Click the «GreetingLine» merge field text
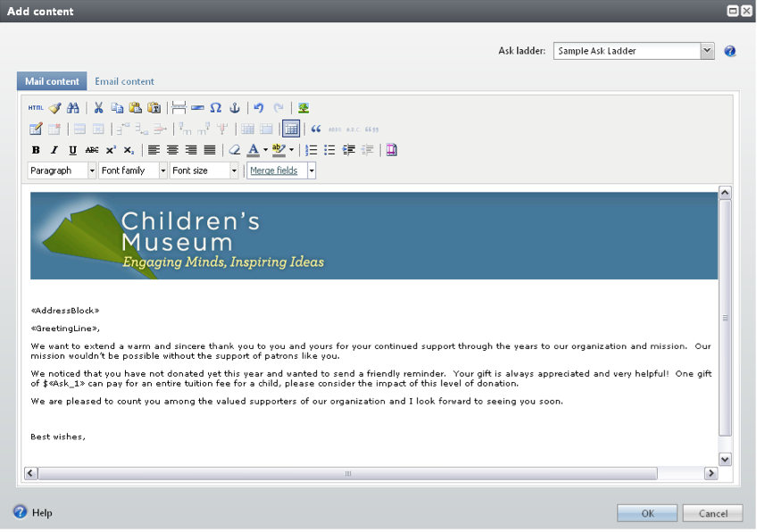757x532 pixels. pyautogui.click(x=64, y=328)
